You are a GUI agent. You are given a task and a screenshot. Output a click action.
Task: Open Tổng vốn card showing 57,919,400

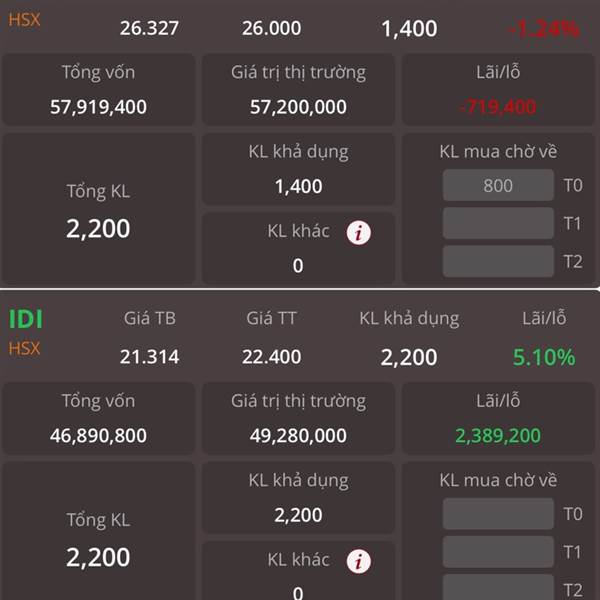pos(98,90)
